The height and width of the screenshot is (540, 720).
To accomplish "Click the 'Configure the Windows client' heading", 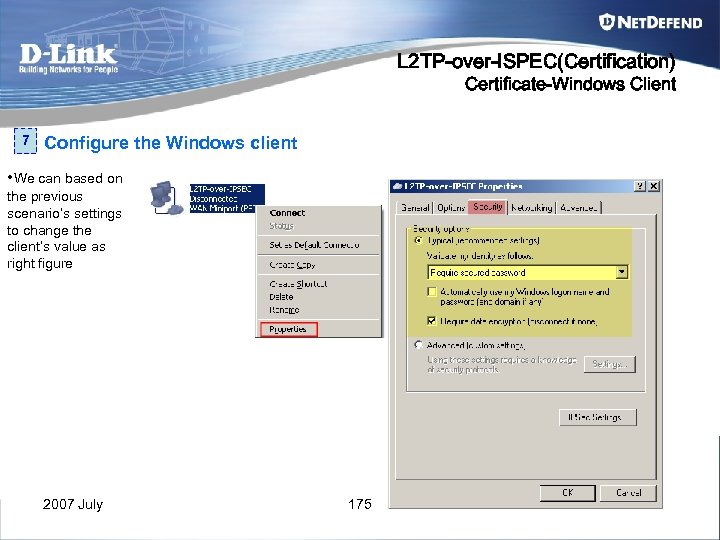I will tap(171, 143).
